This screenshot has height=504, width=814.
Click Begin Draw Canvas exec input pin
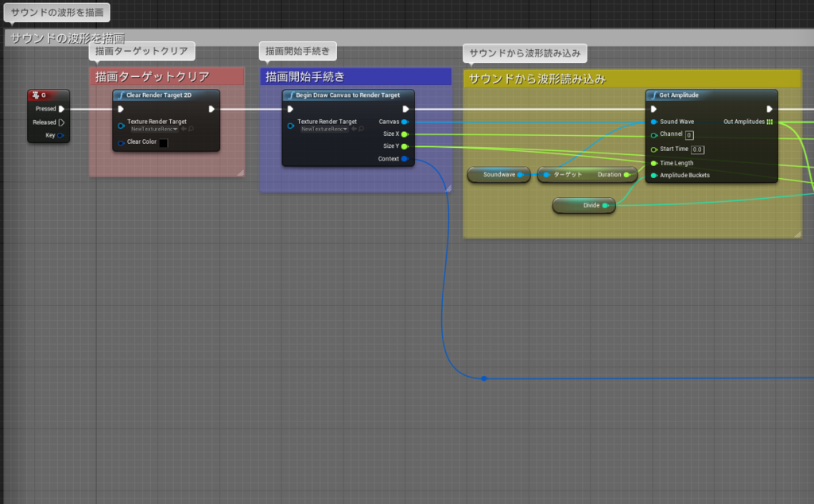(x=290, y=109)
